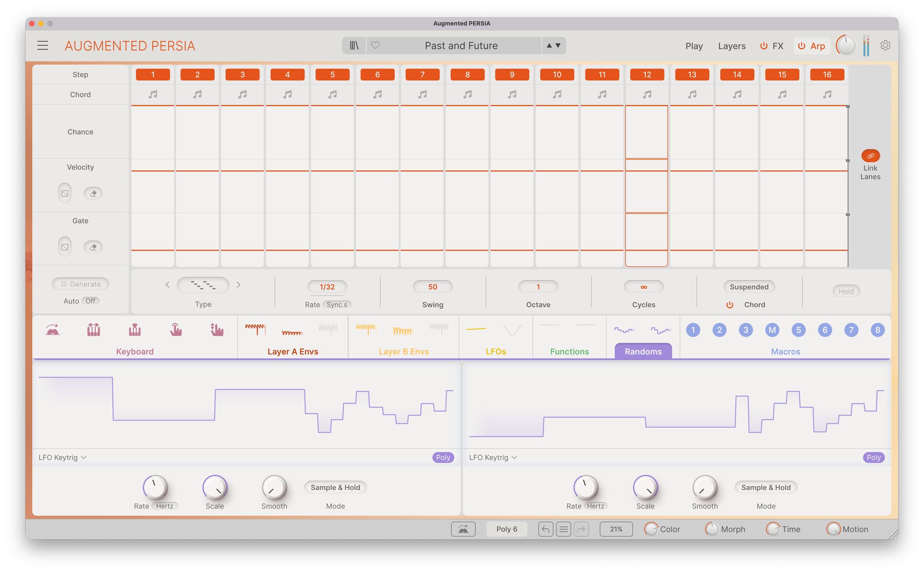This screenshot has height=573, width=924.
Task: Click next arp type arrow
Action: (x=238, y=285)
